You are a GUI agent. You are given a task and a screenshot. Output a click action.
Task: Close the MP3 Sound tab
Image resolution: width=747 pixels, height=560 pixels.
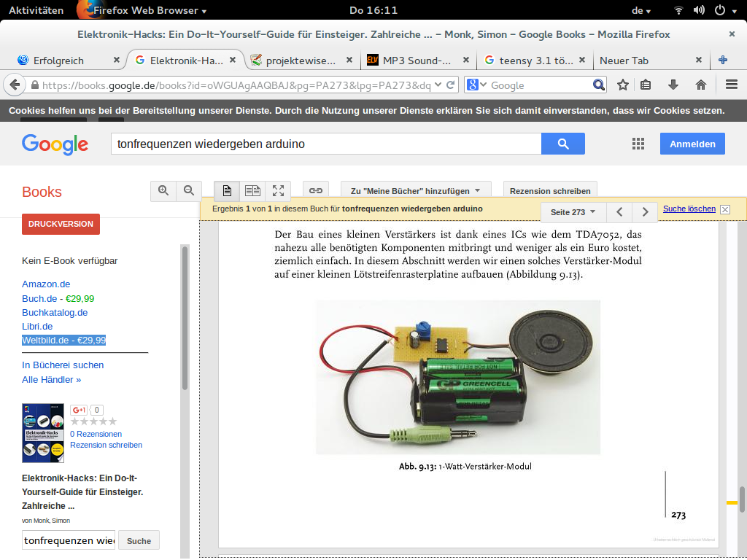click(466, 60)
